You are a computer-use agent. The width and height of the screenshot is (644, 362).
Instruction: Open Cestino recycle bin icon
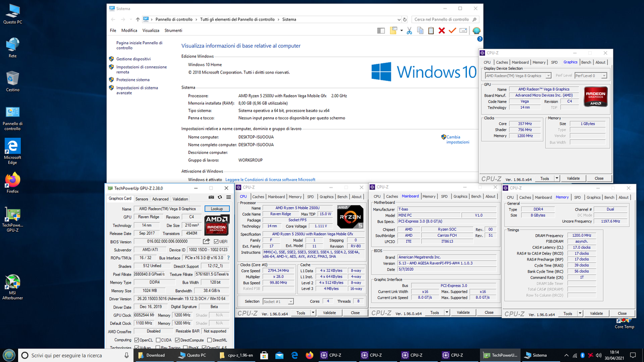pyautogui.click(x=13, y=81)
